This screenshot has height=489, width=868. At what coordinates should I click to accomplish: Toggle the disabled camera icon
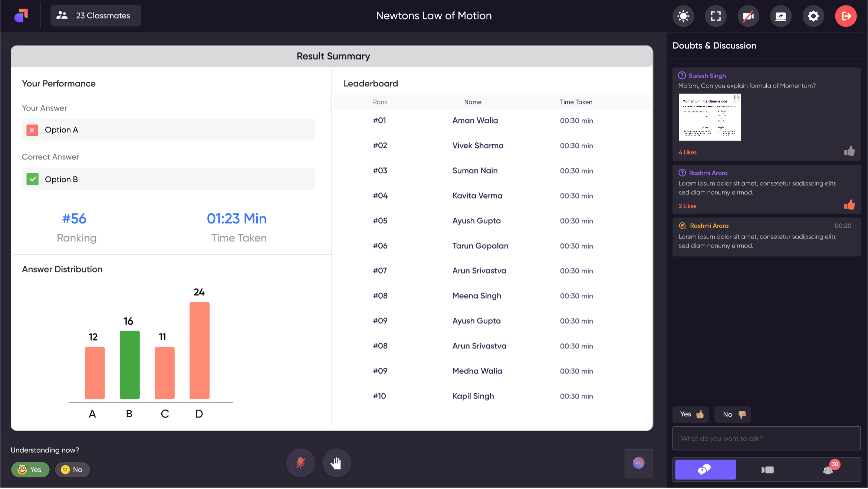click(748, 16)
